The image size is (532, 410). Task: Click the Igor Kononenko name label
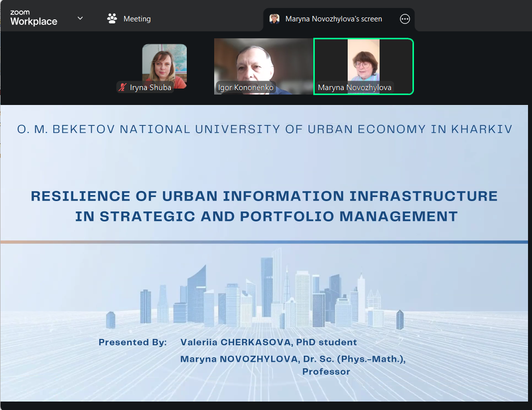tap(246, 88)
